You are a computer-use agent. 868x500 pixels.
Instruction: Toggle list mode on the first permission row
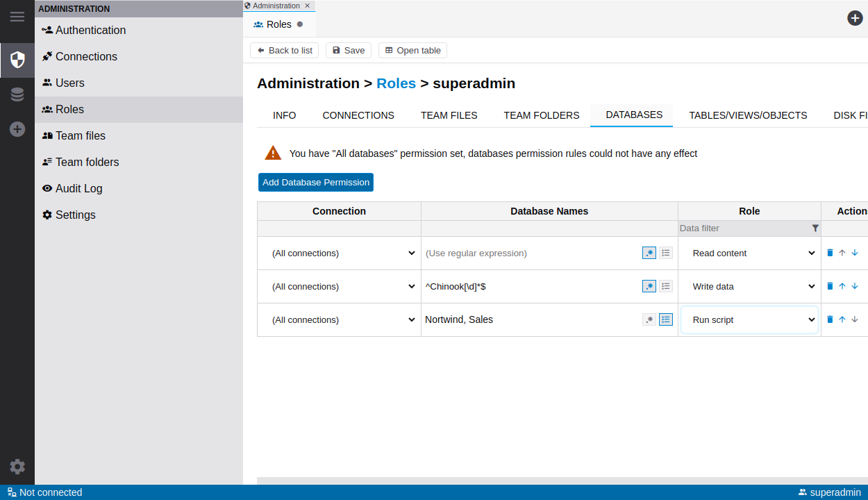pyautogui.click(x=666, y=253)
